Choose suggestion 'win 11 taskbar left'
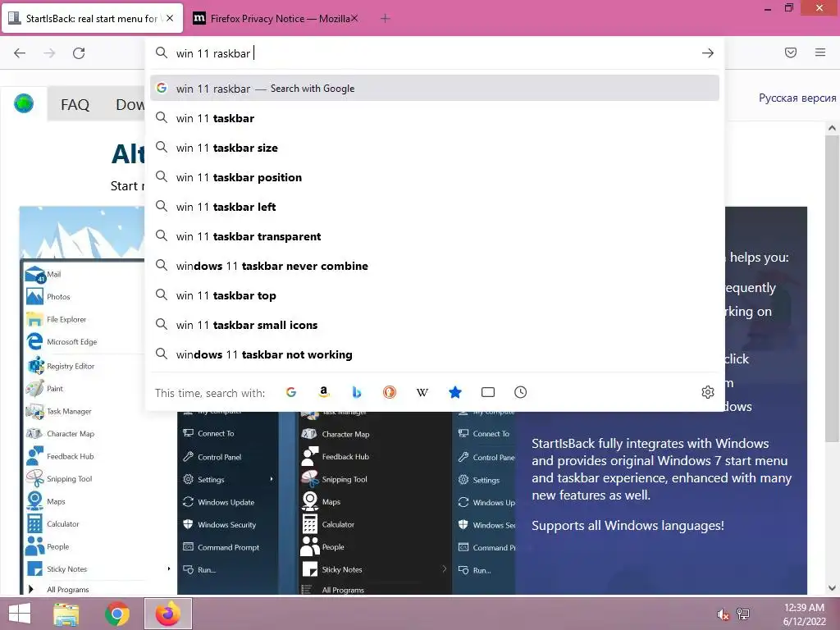 coord(435,207)
